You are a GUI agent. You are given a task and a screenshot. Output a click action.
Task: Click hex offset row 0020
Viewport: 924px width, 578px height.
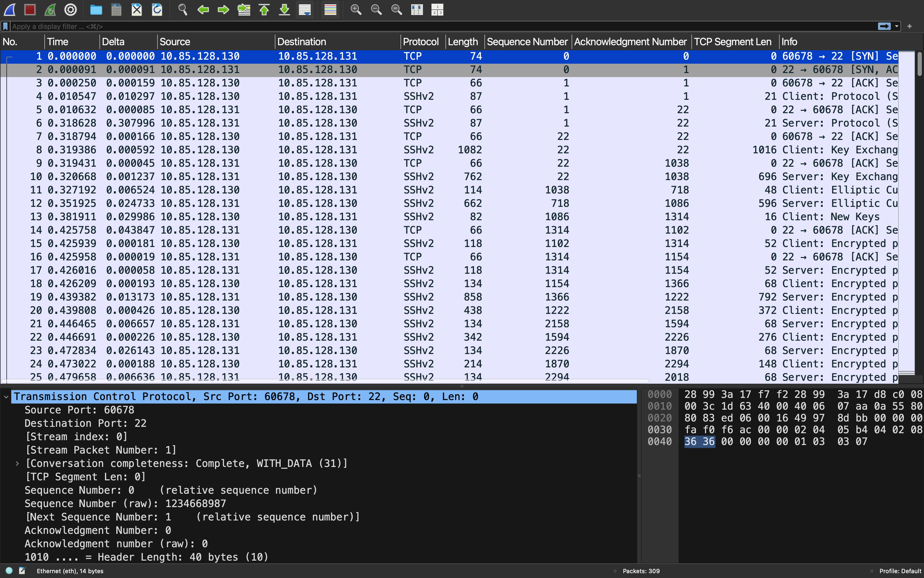coord(659,418)
